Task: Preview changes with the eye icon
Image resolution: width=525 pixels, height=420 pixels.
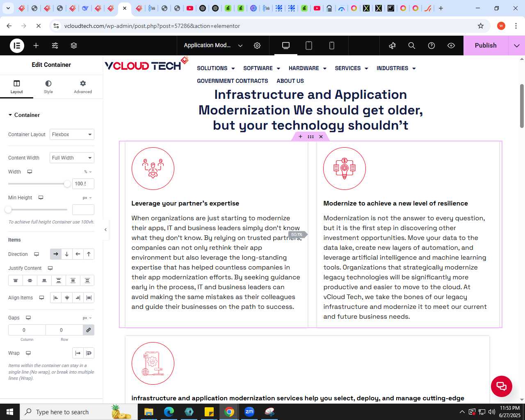Action: tap(451, 46)
